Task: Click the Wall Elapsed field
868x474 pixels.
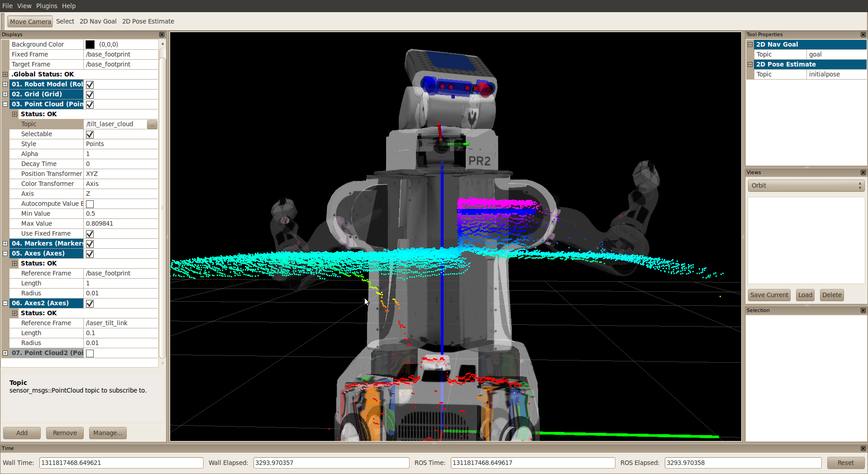Action: 331,463
